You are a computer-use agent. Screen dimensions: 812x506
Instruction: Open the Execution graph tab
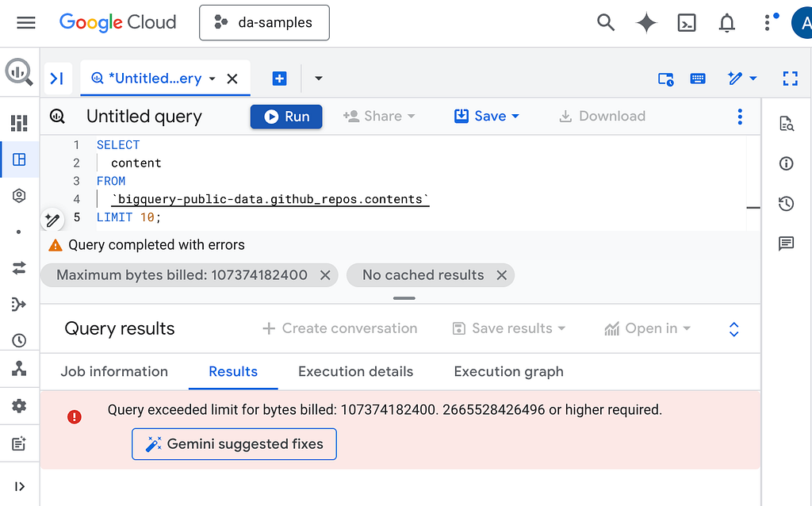[x=508, y=371]
